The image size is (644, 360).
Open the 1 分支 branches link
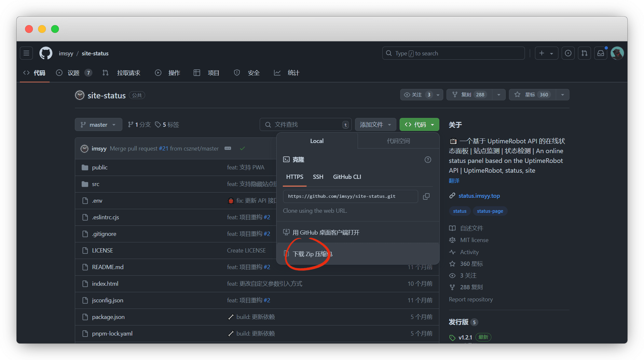pos(139,125)
